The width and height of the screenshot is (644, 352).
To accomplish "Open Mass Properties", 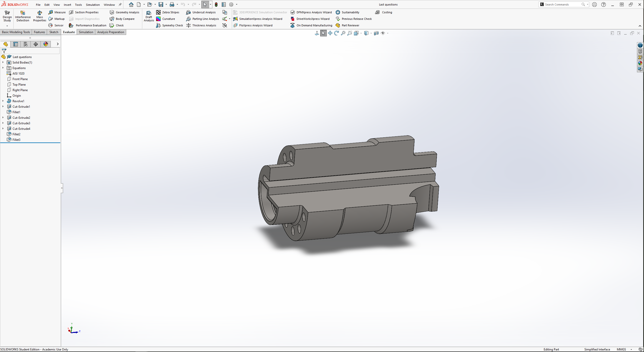I will [39, 16].
